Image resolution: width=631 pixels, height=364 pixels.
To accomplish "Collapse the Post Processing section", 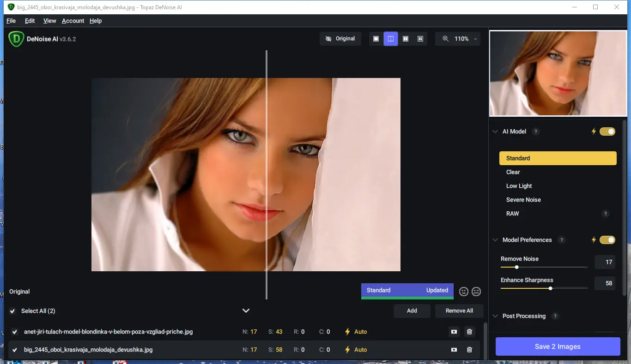I will 495,316.
